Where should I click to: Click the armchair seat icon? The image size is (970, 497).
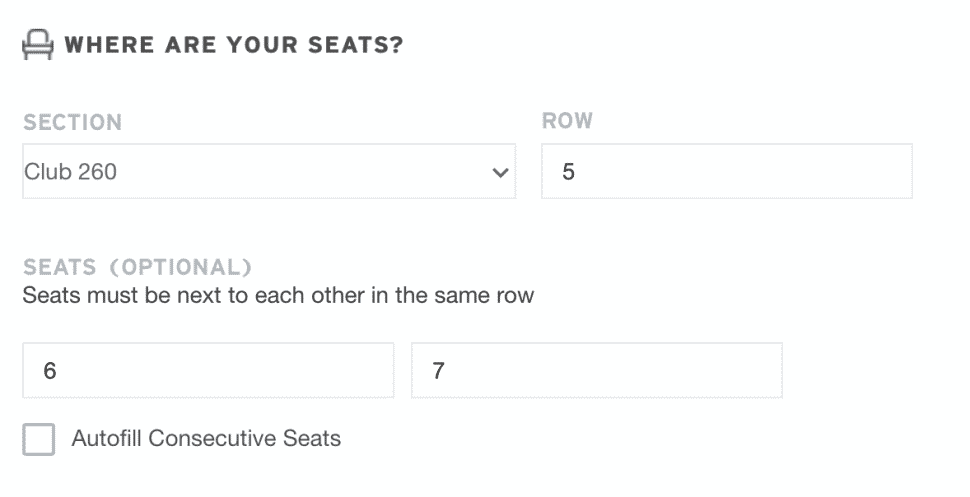coord(38,45)
